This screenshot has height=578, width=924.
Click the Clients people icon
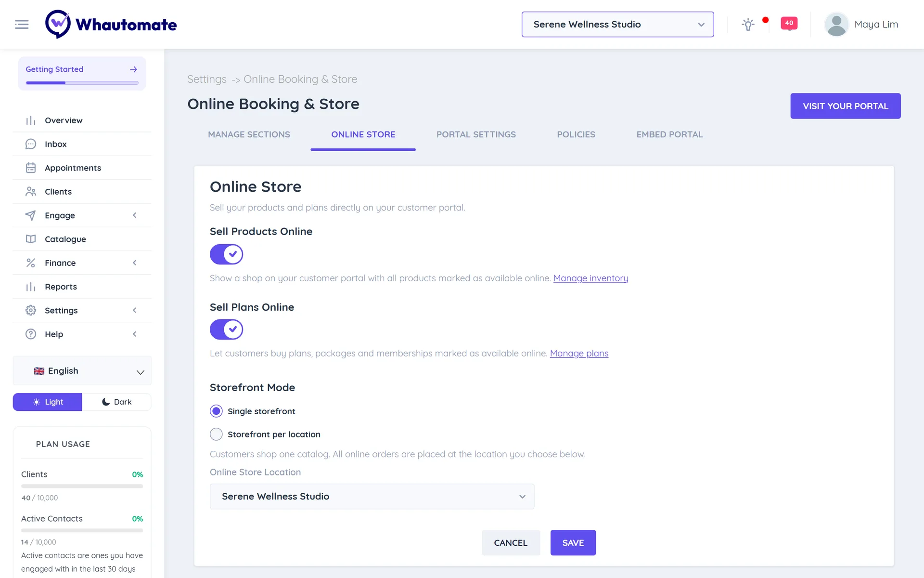click(31, 192)
